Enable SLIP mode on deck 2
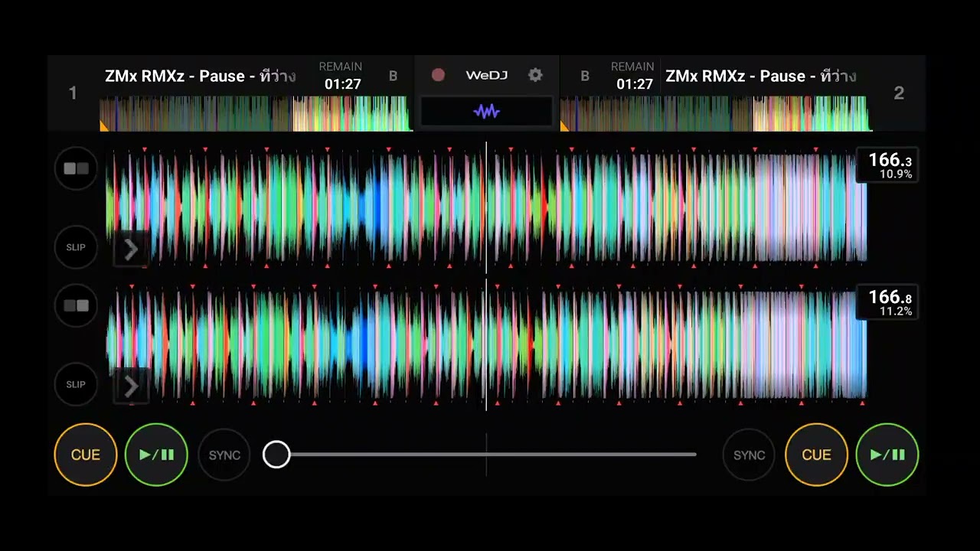This screenshot has width=980, height=551. click(76, 384)
